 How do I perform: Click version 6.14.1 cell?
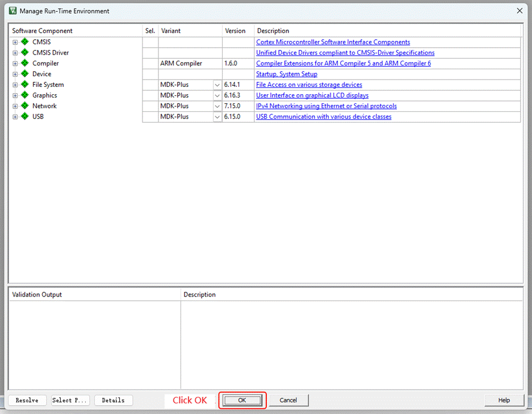(238, 85)
